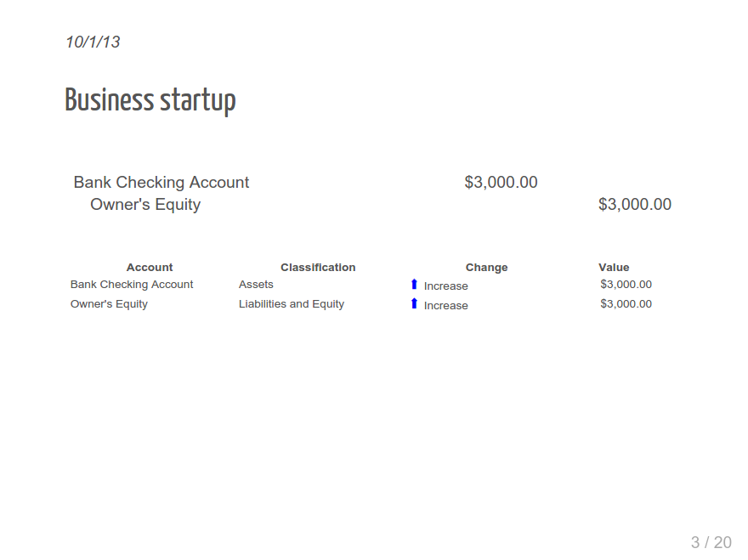The image size is (748, 560).
Task: Click the Classification column header
Action: point(318,267)
